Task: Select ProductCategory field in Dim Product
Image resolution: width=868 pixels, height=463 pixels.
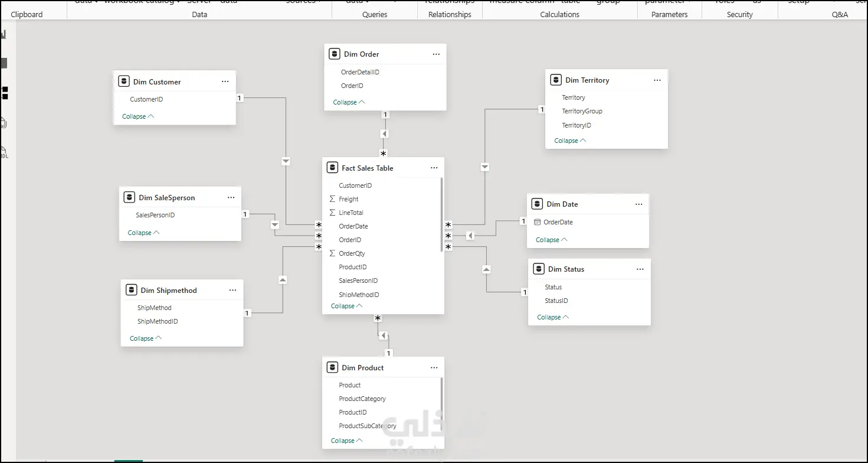Action: (x=362, y=399)
